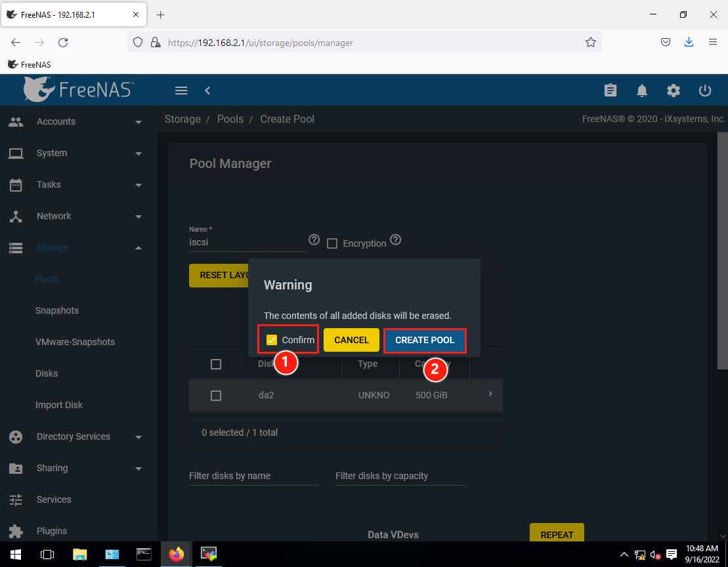Open a new browser tab
728x567 pixels.
click(161, 15)
